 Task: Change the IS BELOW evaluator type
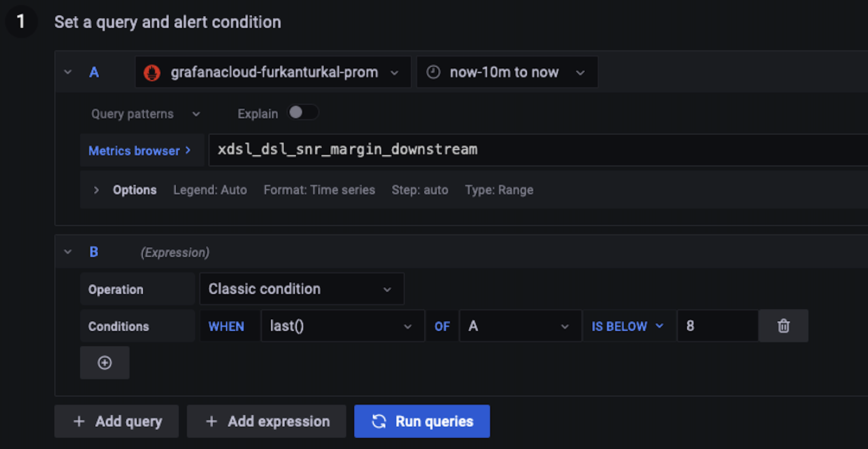628,326
